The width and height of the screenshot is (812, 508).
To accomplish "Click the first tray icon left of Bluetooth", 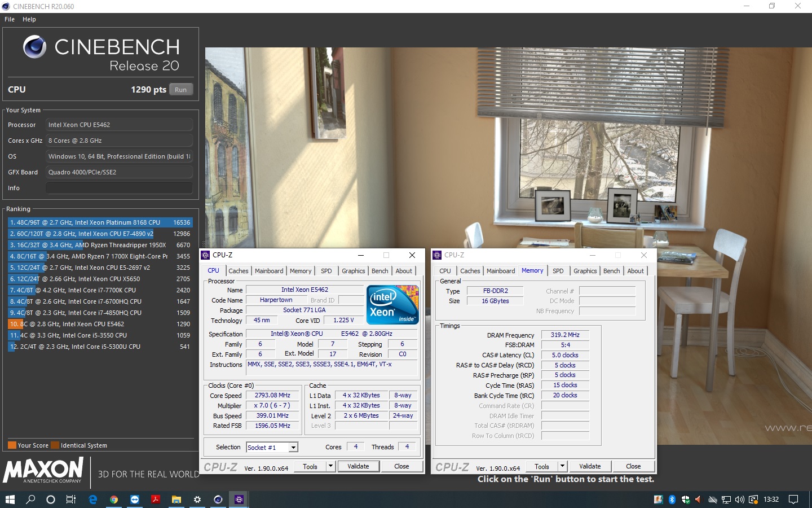I will [x=658, y=500].
